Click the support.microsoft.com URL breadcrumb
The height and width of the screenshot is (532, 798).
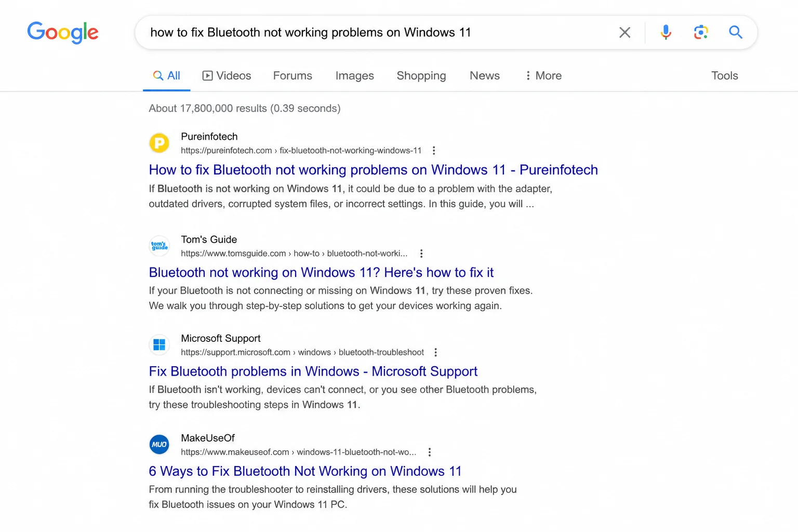coord(302,352)
